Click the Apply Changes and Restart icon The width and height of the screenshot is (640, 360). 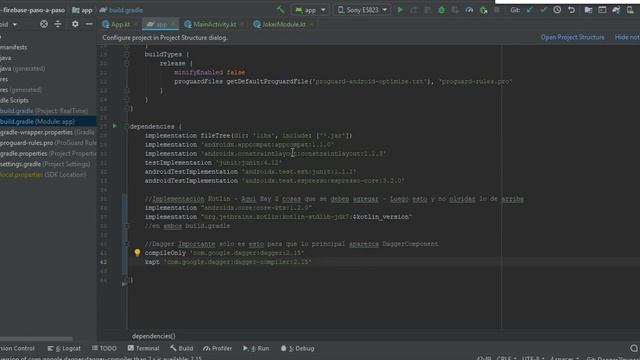(x=413, y=10)
